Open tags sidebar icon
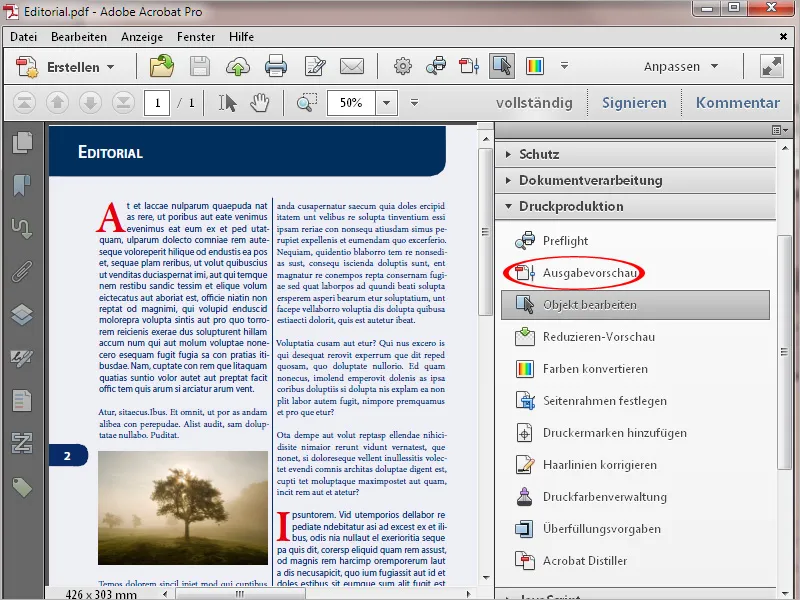Screen dimensions: 800x600 pyautogui.click(x=22, y=487)
